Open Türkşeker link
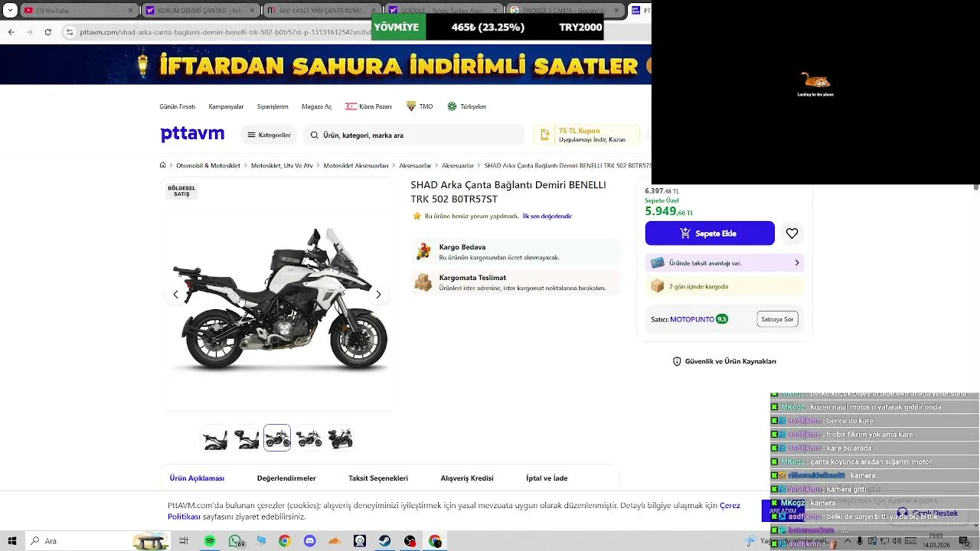This screenshot has height=551, width=980. (467, 106)
